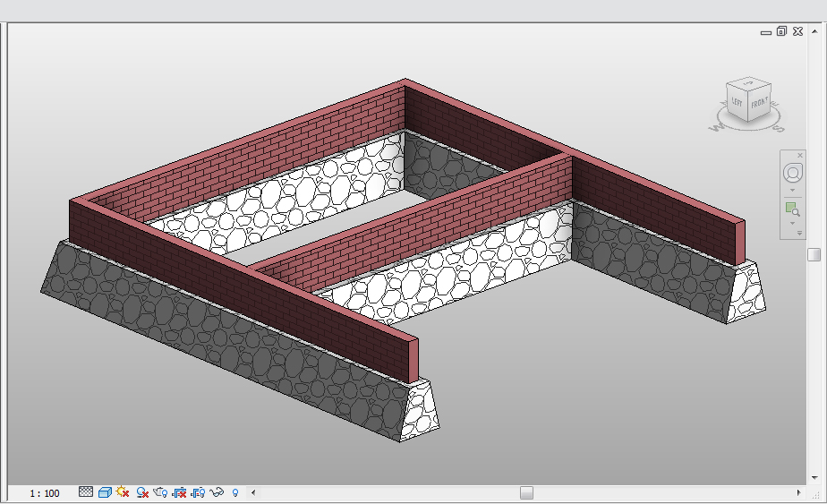Close the 3D view window
Image resolution: width=827 pixels, height=504 pixels.
tap(798, 31)
